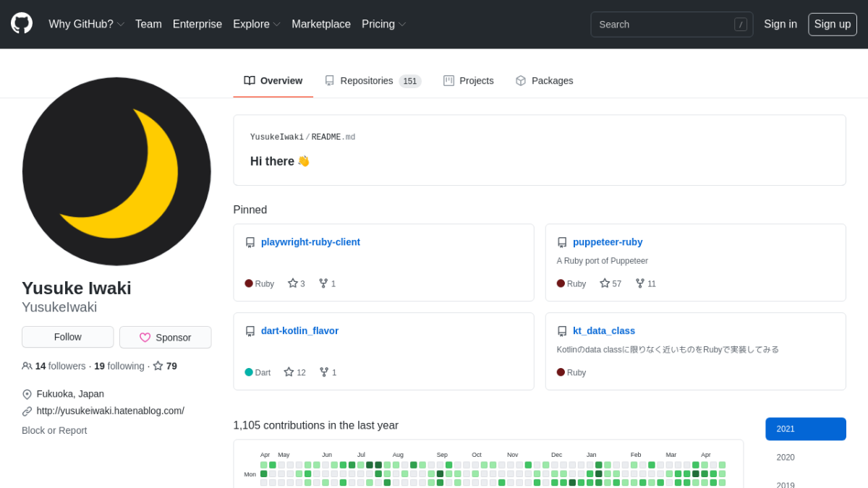
Task: Expand the Explore dropdown menu
Action: (x=256, y=24)
